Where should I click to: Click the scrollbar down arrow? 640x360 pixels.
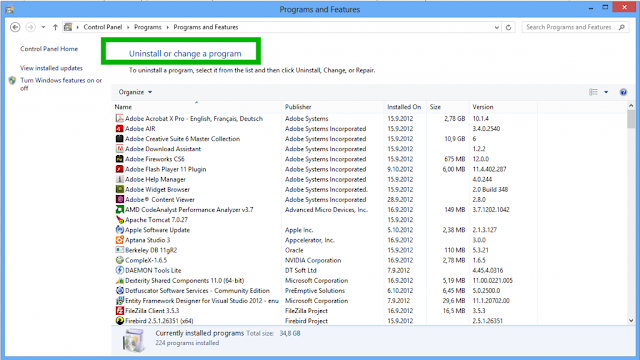point(631,321)
